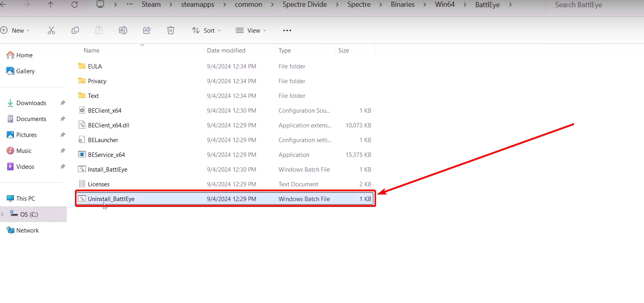
Task: Expand the OS (C:) tree node chevron
Action: coord(2,214)
